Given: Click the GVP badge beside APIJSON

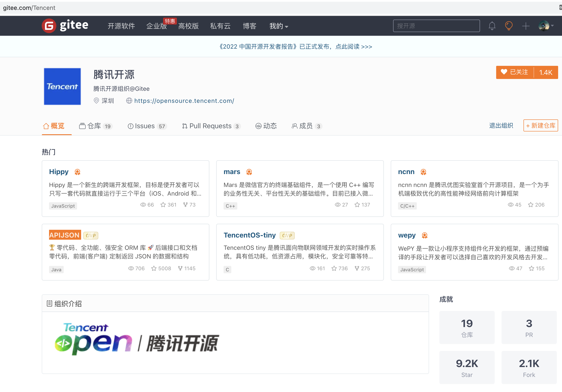Looking at the screenshot, I should coord(91,235).
